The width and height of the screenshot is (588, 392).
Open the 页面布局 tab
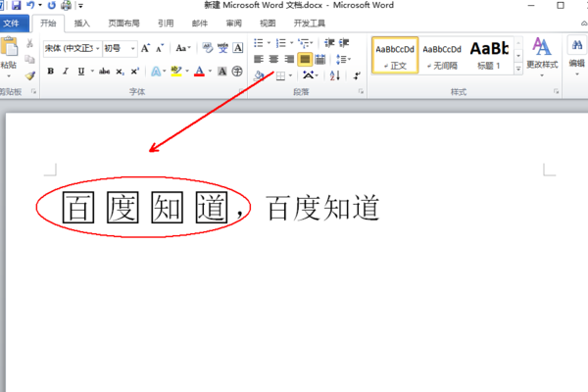pos(123,24)
